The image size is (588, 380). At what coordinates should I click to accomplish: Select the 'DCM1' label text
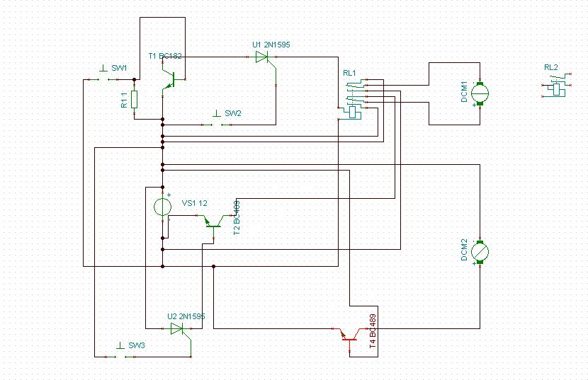(464, 92)
